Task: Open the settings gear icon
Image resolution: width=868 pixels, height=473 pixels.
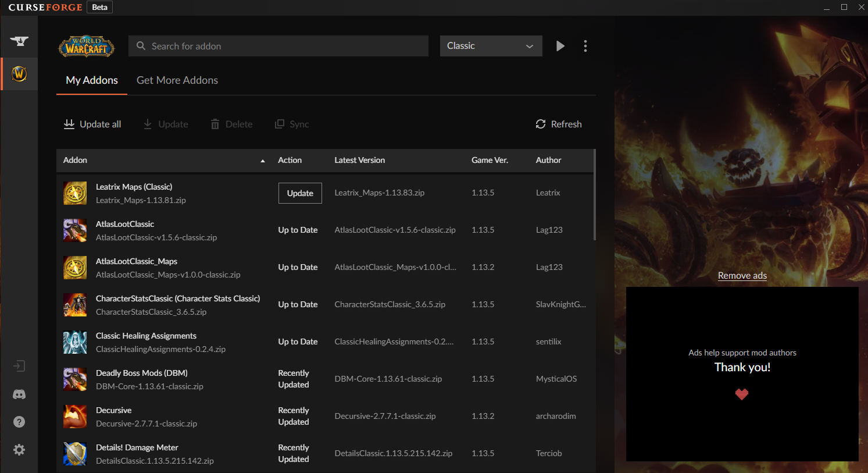Action: click(19, 450)
